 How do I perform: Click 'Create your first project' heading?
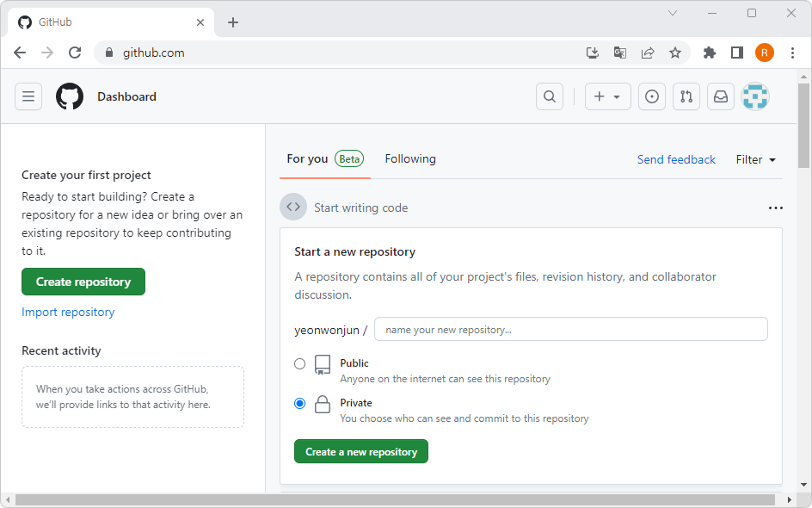[86, 175]
